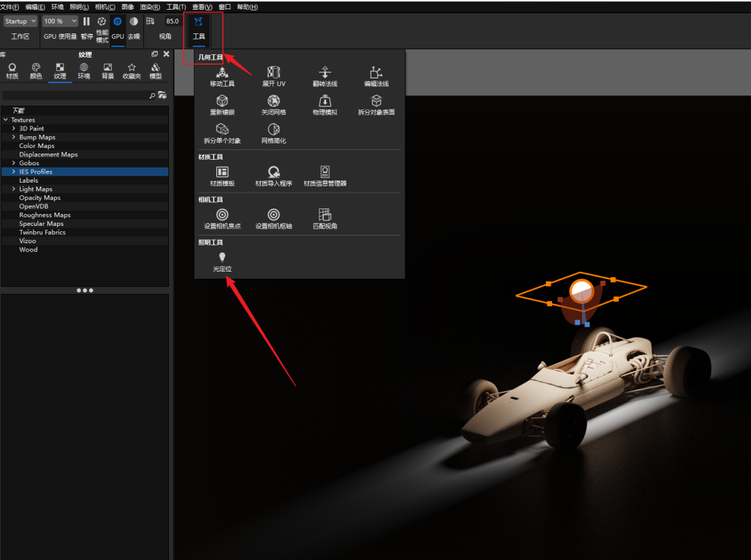Open the 照明(L) lighting menu

pyautogui.click(x=79, y=7)
